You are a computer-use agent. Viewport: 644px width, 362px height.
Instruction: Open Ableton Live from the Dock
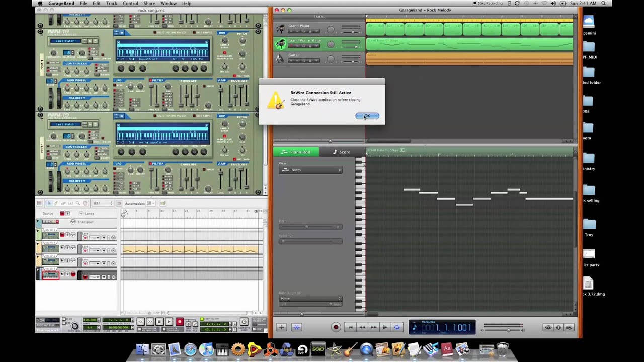302,349
